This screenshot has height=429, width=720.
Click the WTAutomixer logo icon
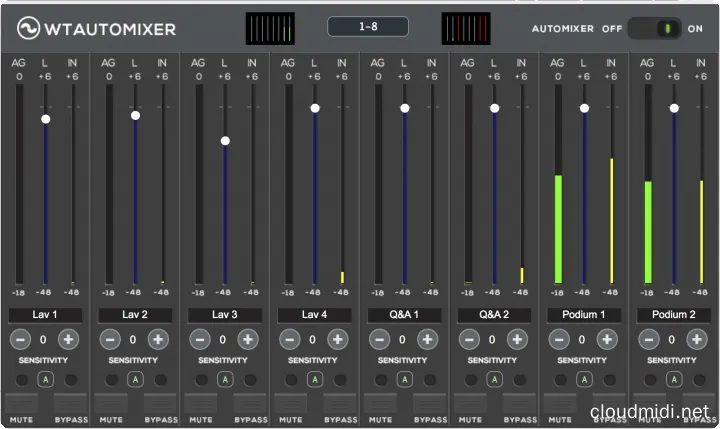(24, 28)
